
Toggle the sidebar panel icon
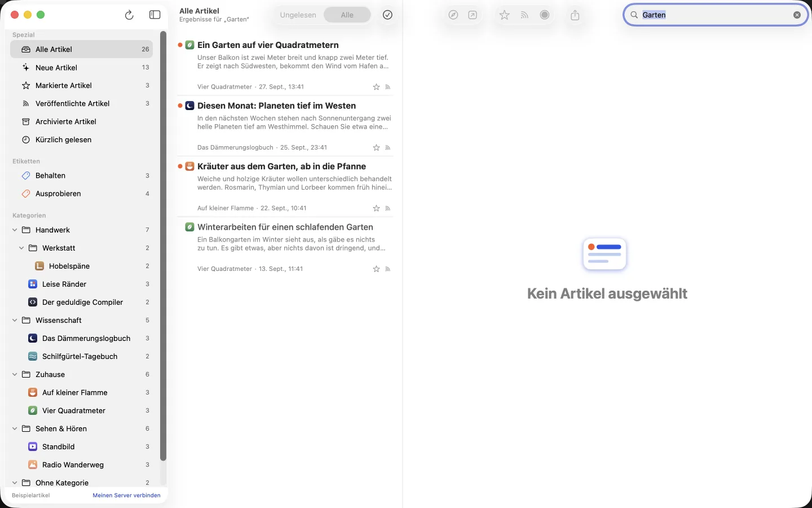(155, 15)
